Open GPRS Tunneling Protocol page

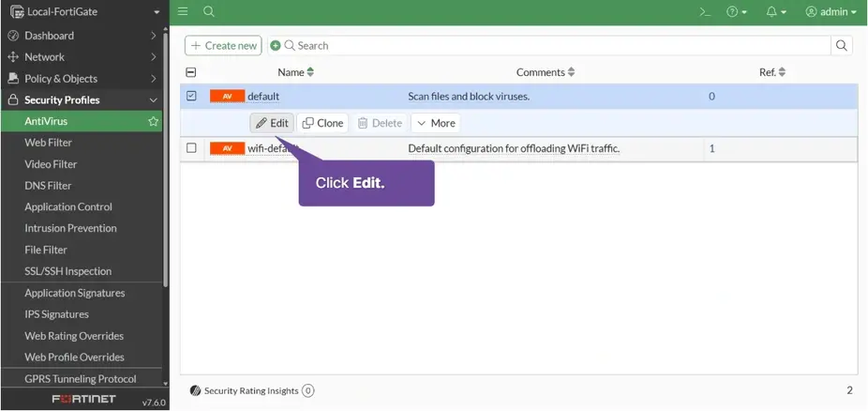pyautogui.click(x=82, y=379)
